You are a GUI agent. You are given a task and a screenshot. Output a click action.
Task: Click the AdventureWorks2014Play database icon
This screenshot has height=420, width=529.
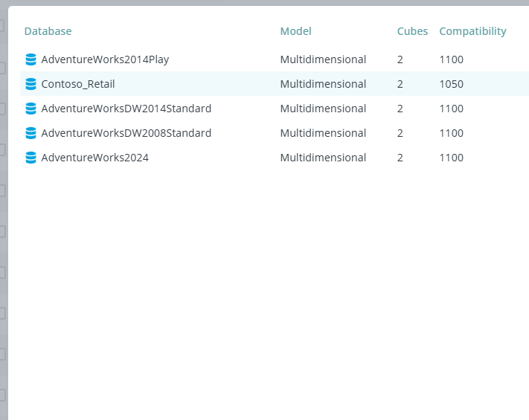pyautogui.click(x=31, y=59)
